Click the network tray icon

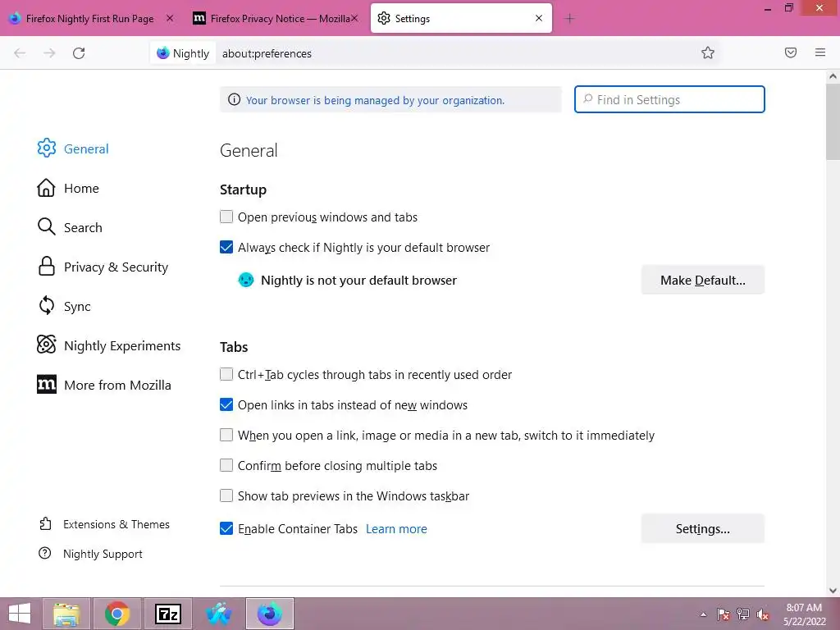coord(743,614)
